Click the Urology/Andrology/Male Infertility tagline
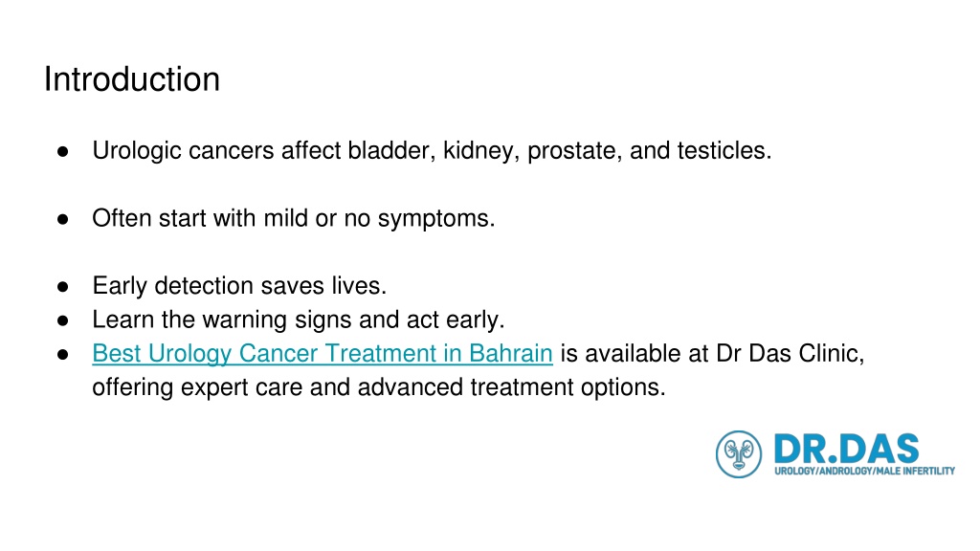The height and width of the screenshot is (551, 980). tap(864, 471)
